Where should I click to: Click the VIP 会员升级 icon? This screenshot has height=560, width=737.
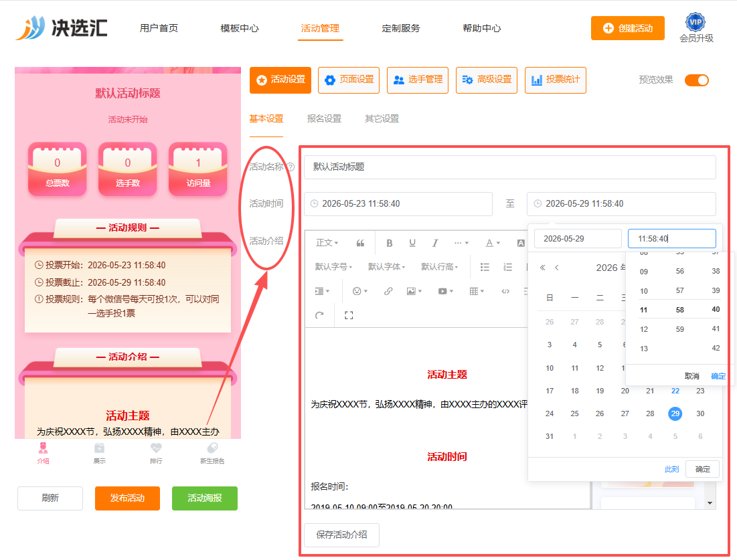(695, 28)
